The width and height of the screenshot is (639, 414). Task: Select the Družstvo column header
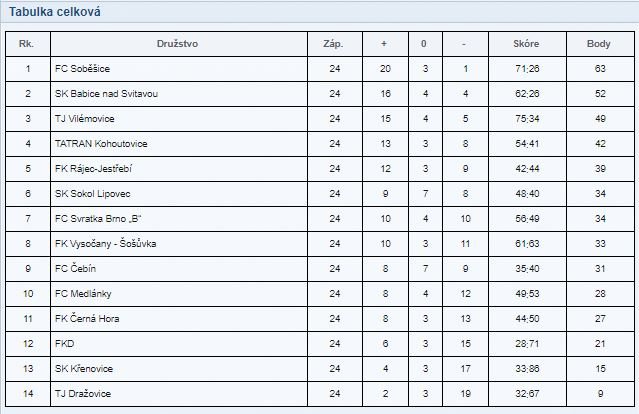pos(177,44)
